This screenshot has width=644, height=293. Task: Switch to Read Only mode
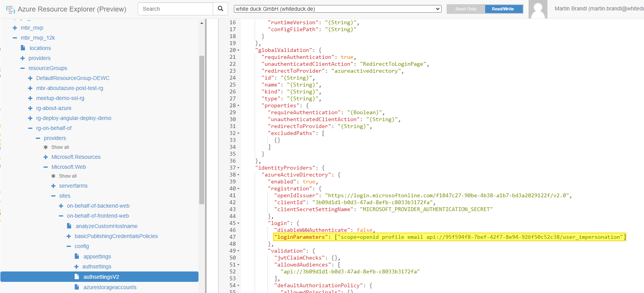tap(466, 9)
